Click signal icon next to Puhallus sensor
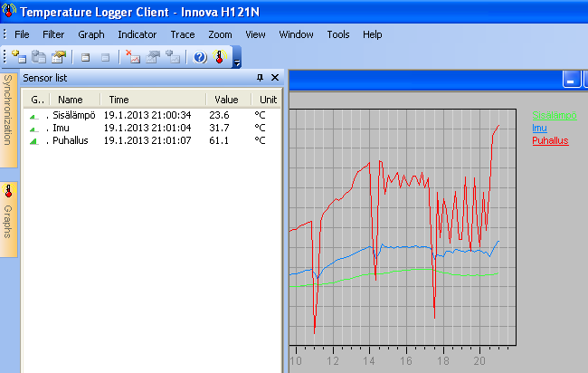This screenshot has width=588, height=373. [34, 141]
